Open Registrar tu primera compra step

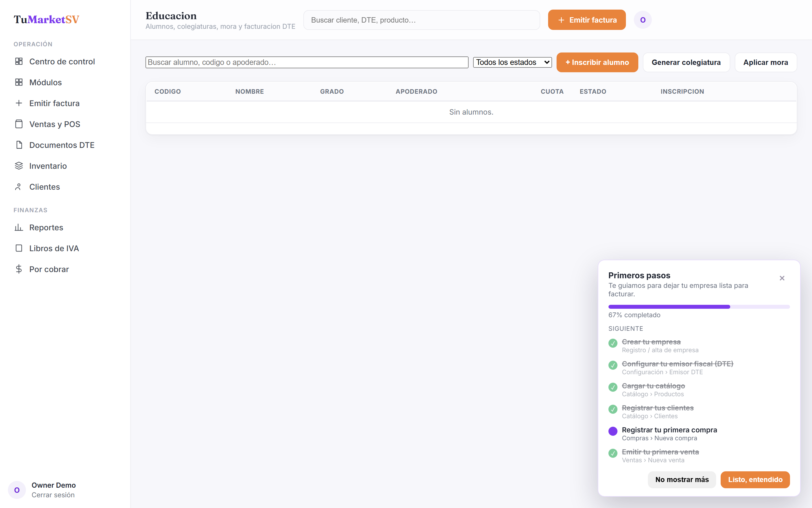coord(669,430)
